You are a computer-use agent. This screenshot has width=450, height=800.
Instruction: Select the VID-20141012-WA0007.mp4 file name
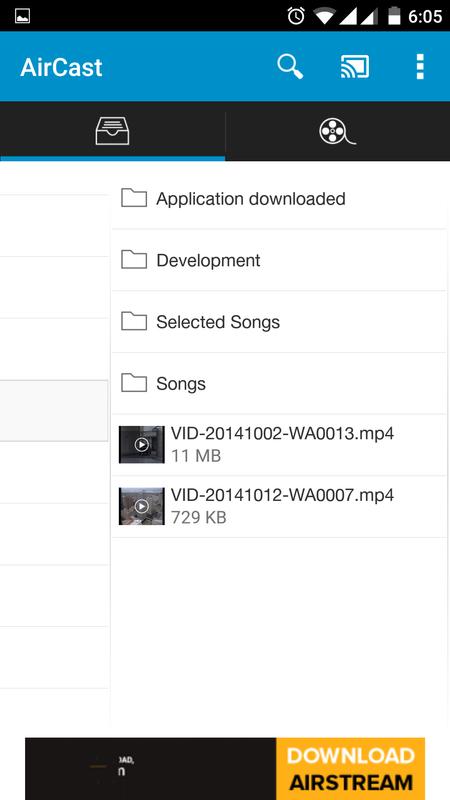tap(282, 495)
